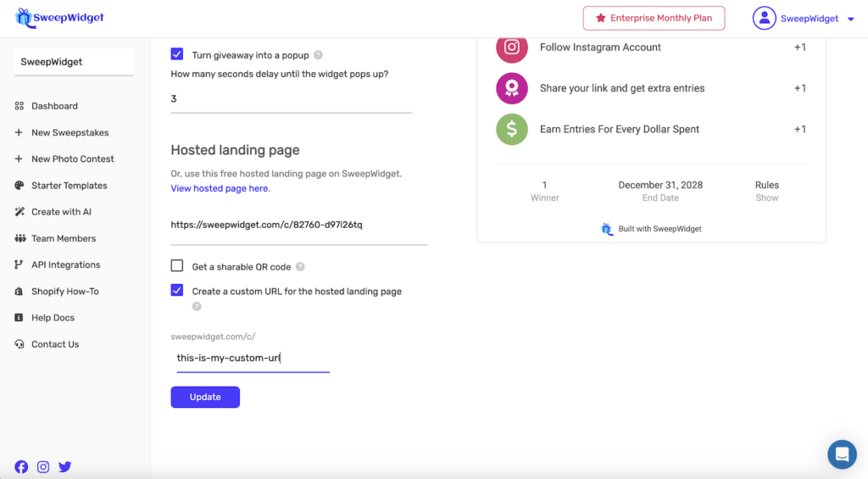Go to Dashboard in the sidebar
868x479 pixels.
[54, 106]
